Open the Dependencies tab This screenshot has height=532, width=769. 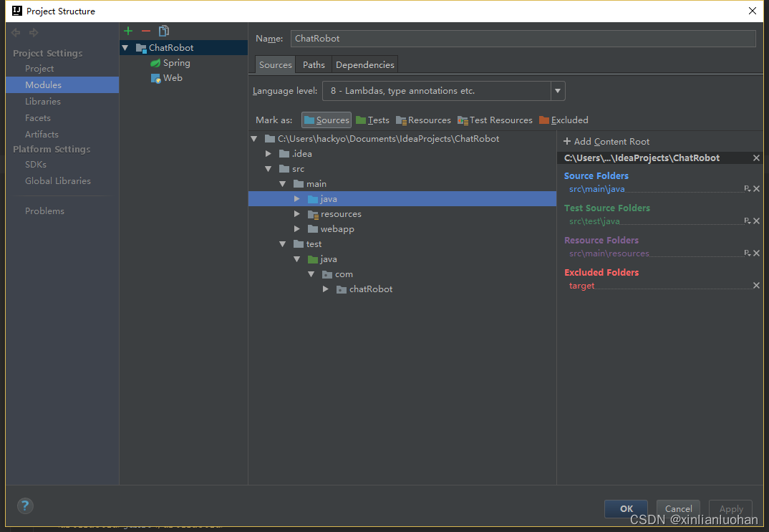[364, 64]
